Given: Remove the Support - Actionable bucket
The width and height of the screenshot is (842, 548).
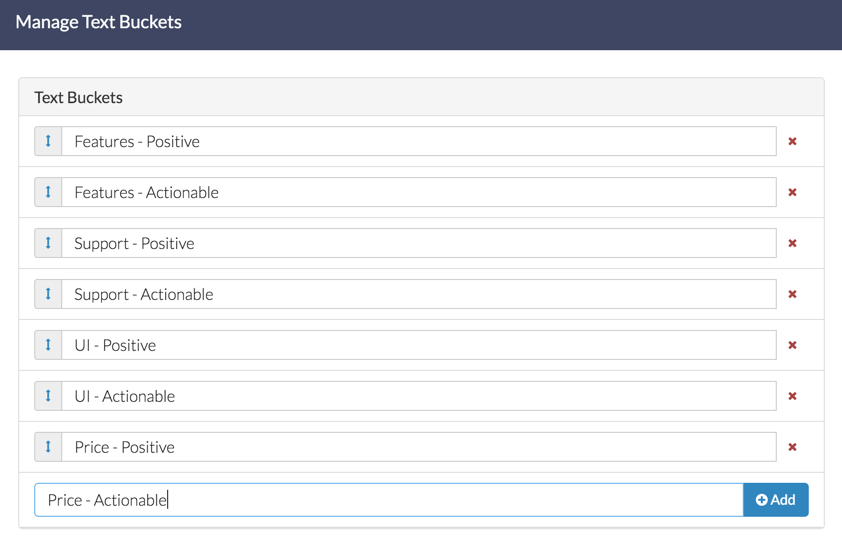Looking at the screenshot, I should click(792, 295).
